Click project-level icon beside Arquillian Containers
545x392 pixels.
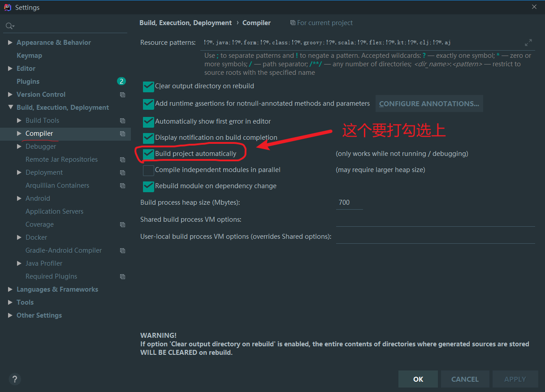click(122, 185)
